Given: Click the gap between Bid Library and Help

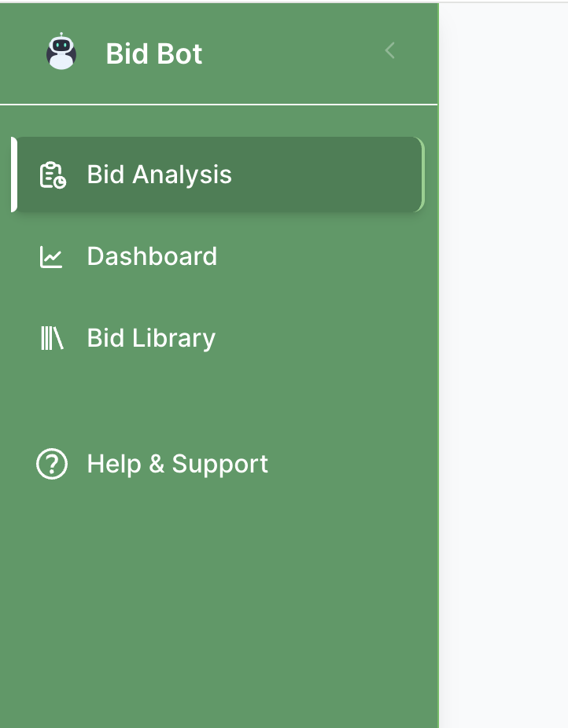Looking at the screenshot, I should pos(219,401).
